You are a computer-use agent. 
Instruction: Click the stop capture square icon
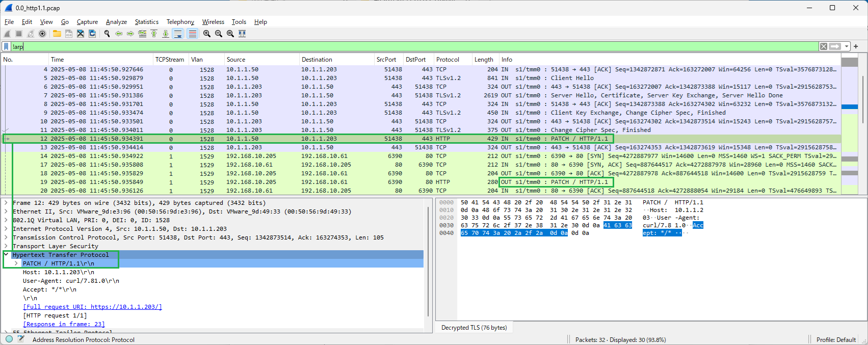coord(19,34)
